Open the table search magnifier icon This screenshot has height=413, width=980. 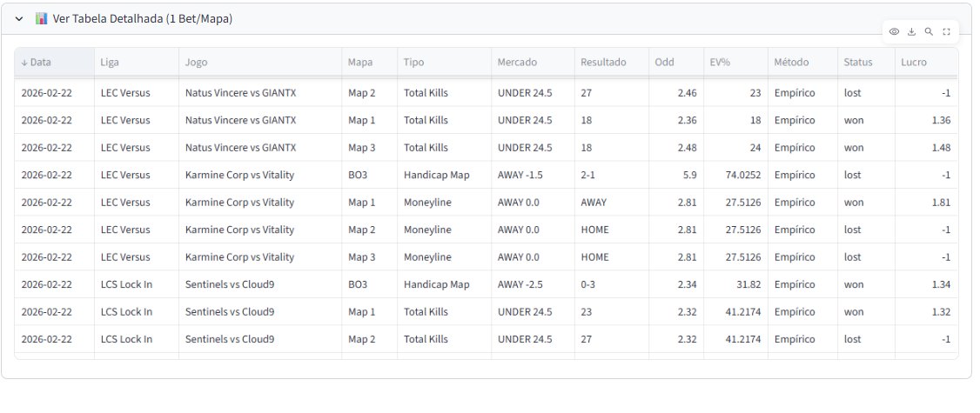click(x=929, y=32)
